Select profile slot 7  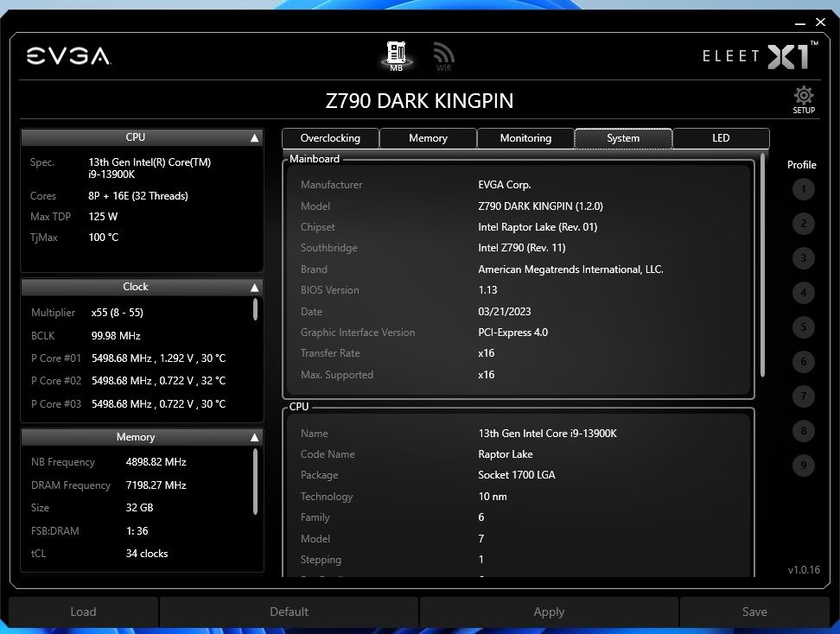coord(803,396)
